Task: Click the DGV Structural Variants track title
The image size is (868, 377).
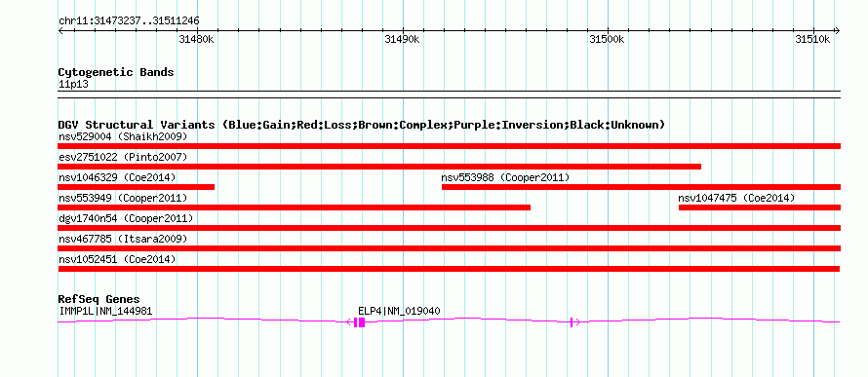Action: (362, 125)
